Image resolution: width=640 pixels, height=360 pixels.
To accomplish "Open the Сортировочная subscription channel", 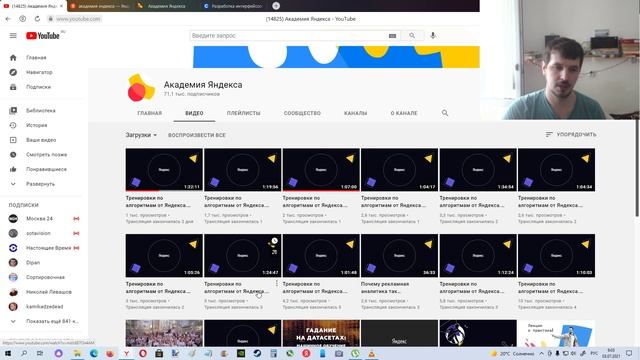I will [x=44, y=278].
